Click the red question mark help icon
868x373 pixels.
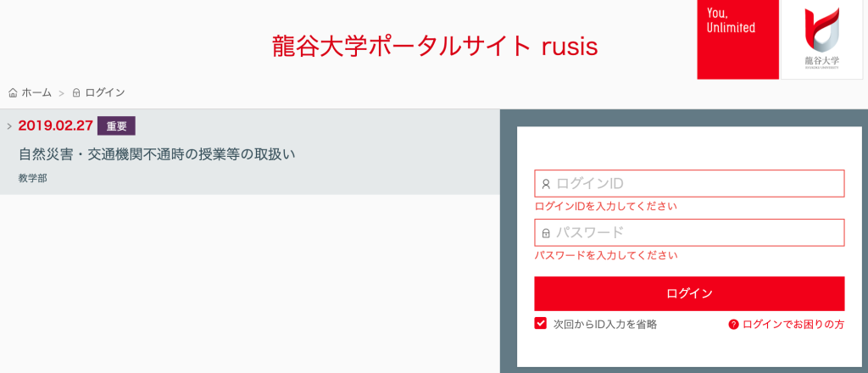[x=733, y=325]
